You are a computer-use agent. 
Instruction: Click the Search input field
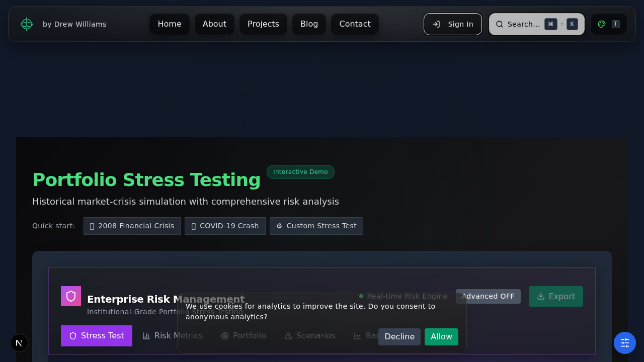pyautogui.click(x=523, y=24)
